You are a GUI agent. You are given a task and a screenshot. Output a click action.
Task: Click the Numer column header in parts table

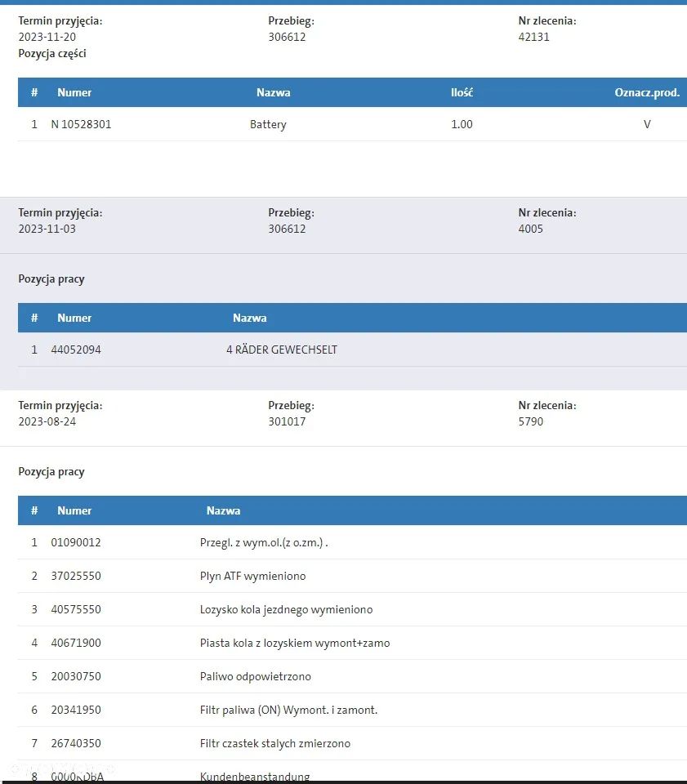(x=74, y=92)
